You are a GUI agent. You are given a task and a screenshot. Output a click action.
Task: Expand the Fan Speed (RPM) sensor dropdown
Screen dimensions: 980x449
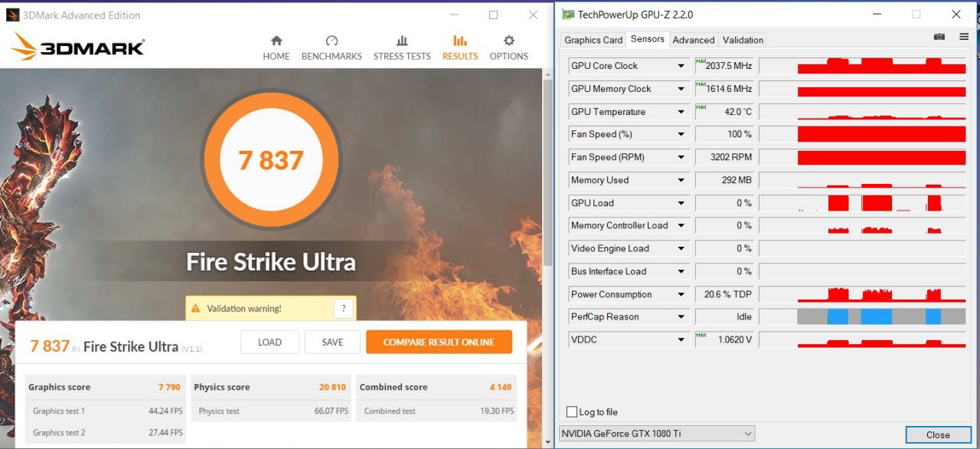(x=681, y=157)
